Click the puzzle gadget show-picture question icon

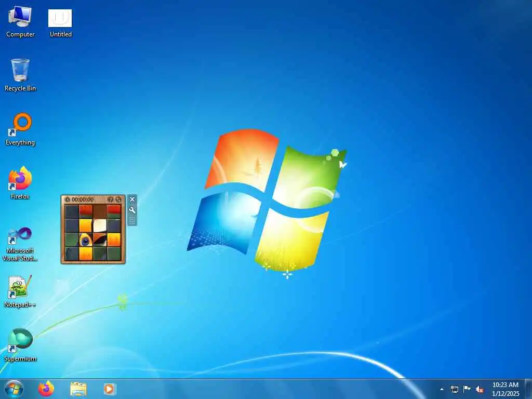110,199
